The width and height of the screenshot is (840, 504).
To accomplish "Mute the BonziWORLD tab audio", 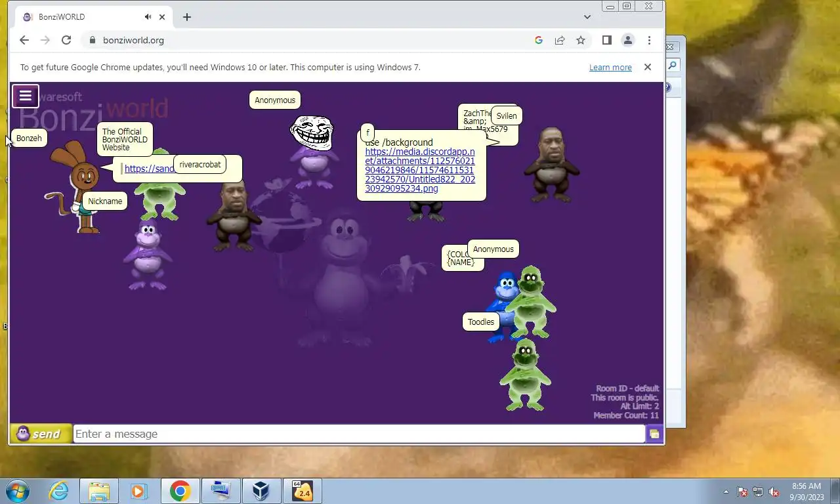I will [x=148, y=17].
